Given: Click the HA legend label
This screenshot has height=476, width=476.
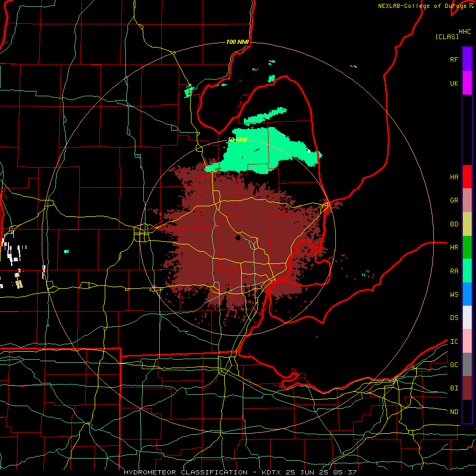Looking at the screenshot, I should point(454,177).
